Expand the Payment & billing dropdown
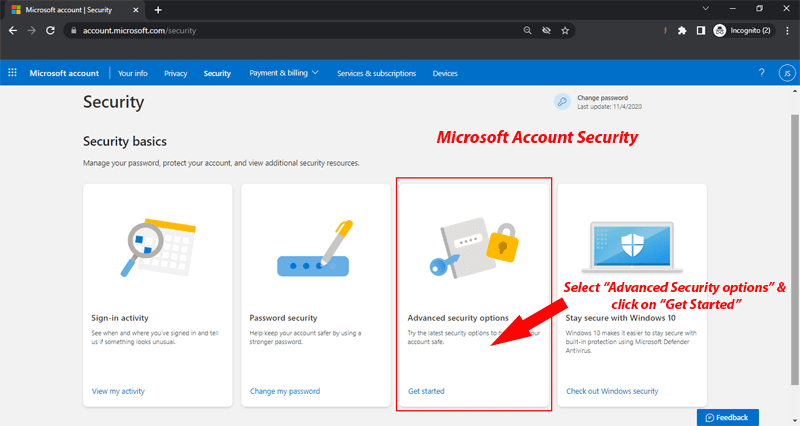The image size is (800, 426). tap(284, 73)
